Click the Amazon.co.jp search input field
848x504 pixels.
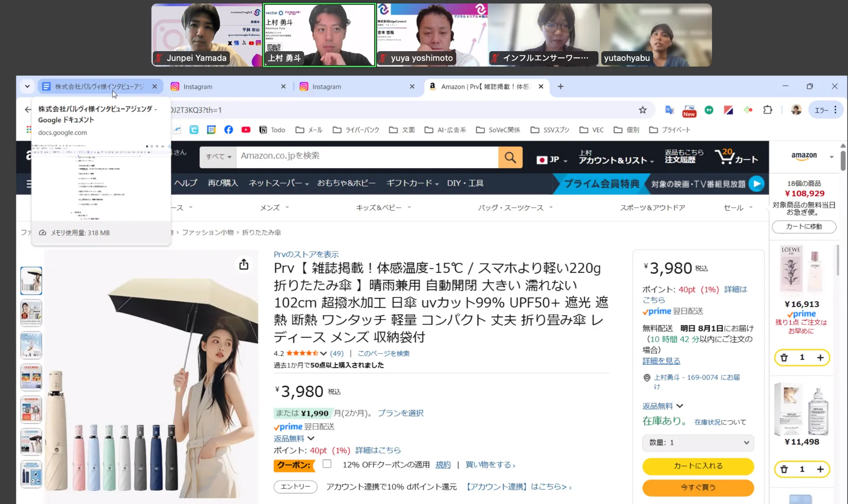point(367,156)
